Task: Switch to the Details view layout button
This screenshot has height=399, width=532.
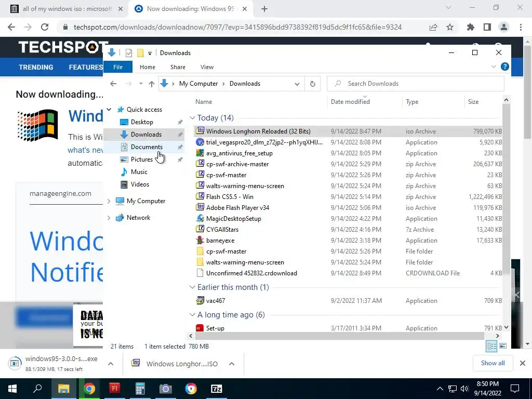Action: (491, 346)
